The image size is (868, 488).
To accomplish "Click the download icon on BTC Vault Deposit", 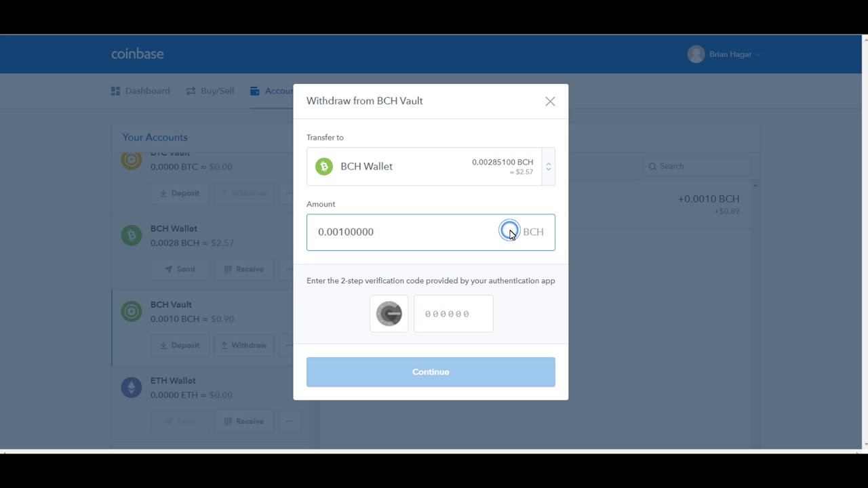I will [x=164, y=193].
